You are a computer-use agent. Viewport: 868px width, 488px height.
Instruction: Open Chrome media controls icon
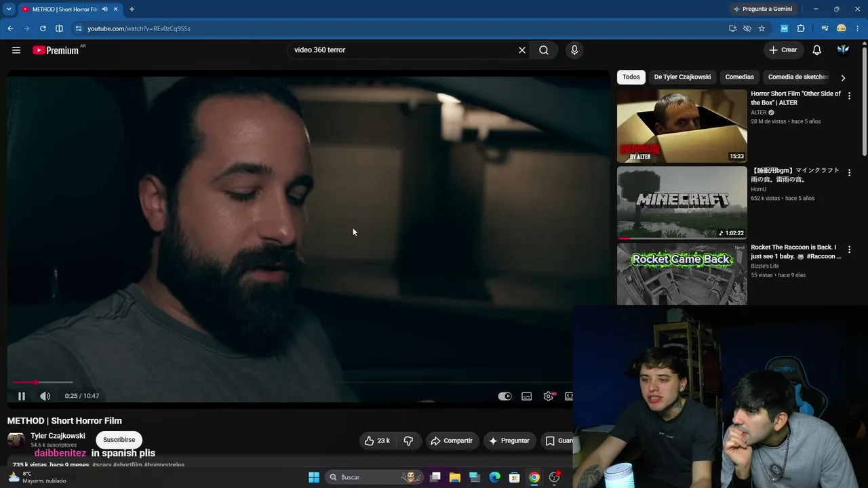click(825, 28)
